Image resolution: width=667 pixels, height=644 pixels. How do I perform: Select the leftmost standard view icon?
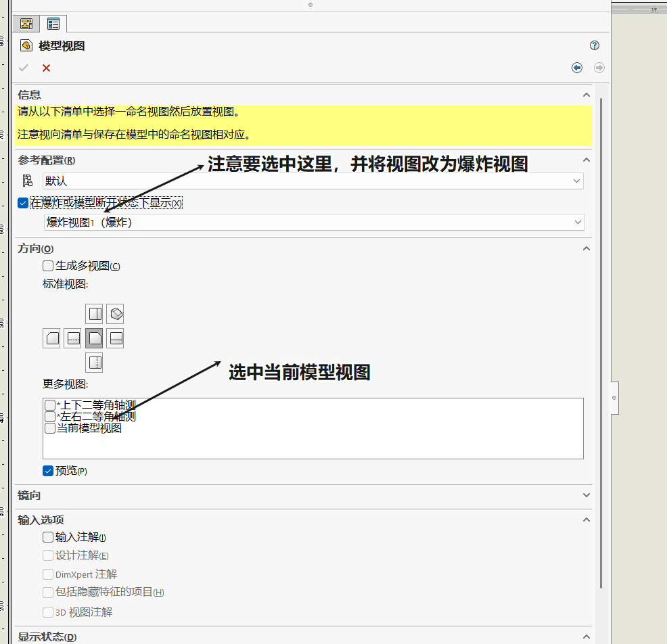(x=51, y=338)
